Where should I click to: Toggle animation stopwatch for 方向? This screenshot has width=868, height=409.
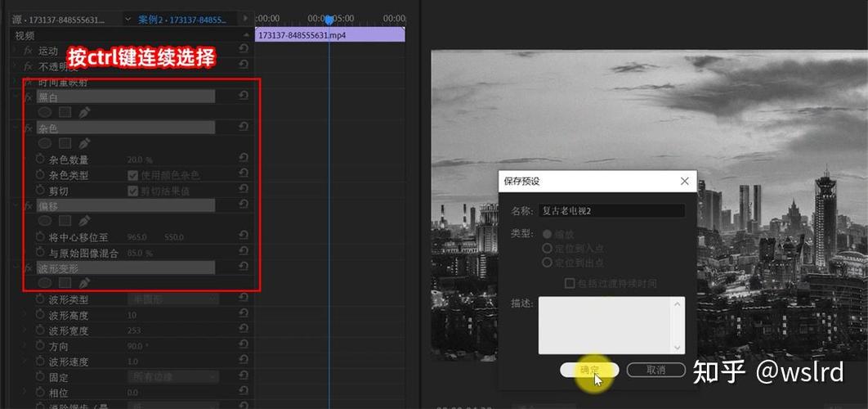tap(40, 346)
